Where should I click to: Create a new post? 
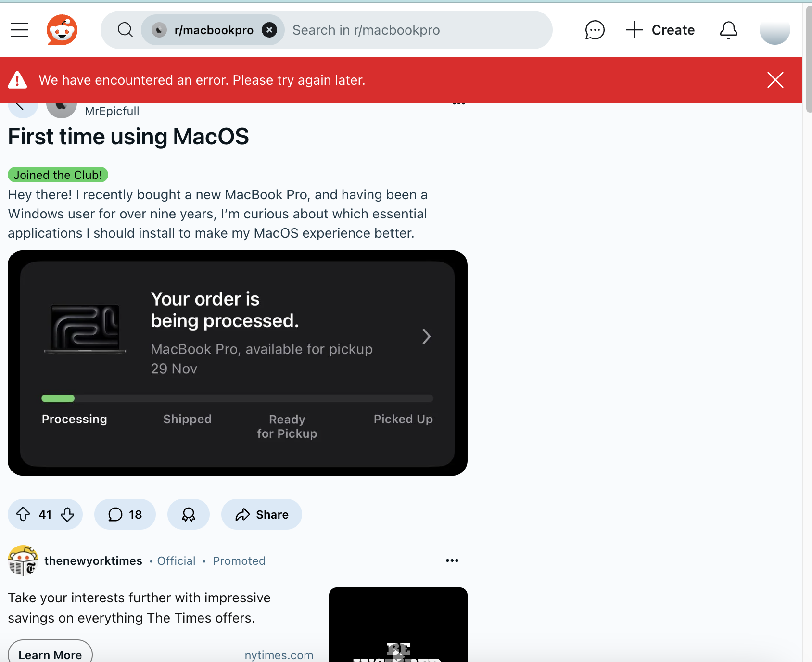pyautogui.click(x=660, y=30)
